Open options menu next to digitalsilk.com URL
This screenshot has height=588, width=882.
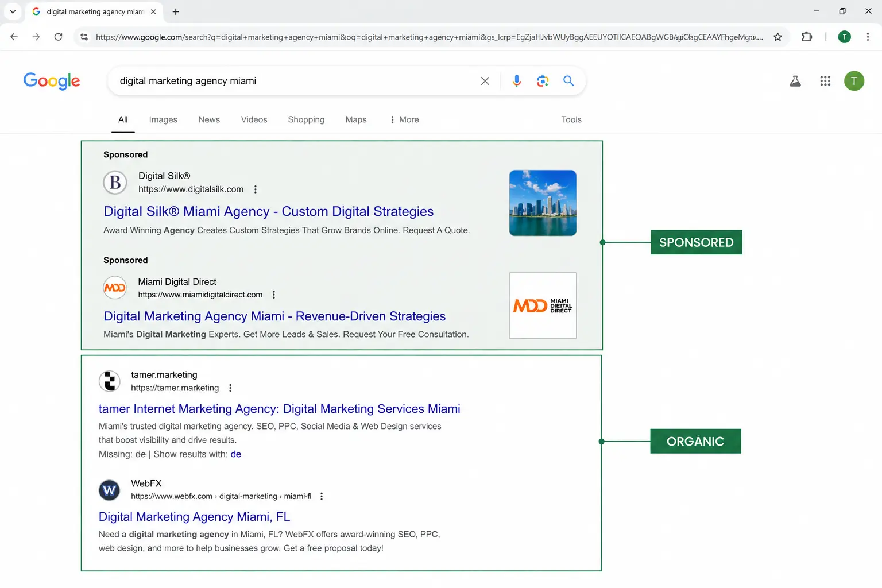(x=256, y=189)
